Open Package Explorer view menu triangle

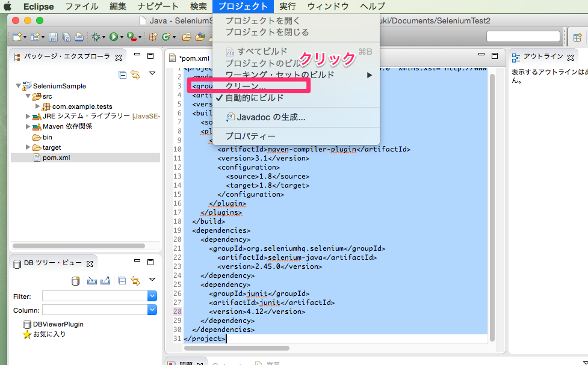click(152, 73)
